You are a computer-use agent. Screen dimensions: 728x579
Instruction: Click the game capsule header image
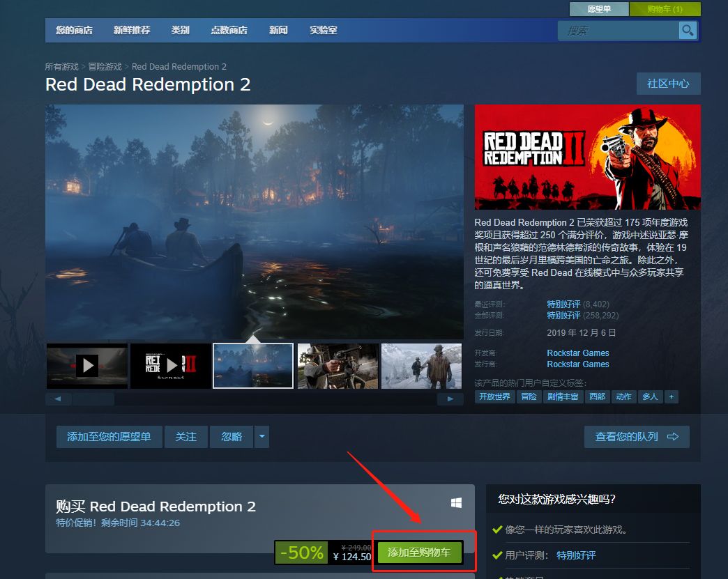click(587, 157)
